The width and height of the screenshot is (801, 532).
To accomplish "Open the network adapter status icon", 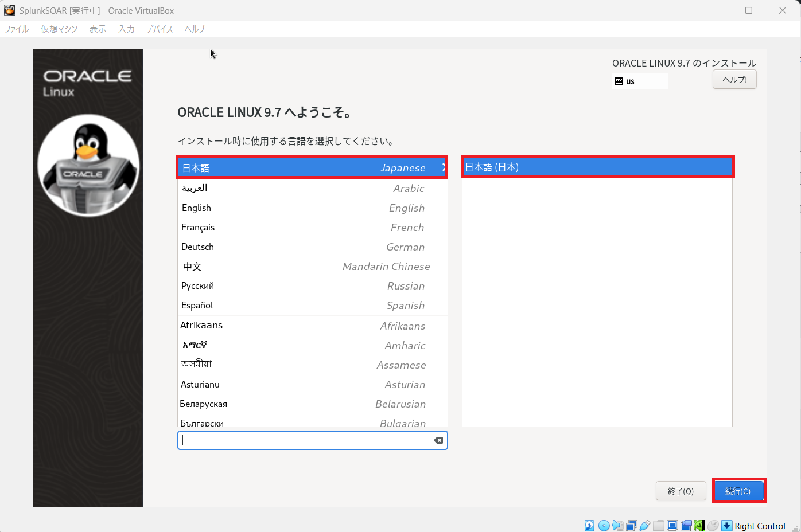I will tap(631, 526).
